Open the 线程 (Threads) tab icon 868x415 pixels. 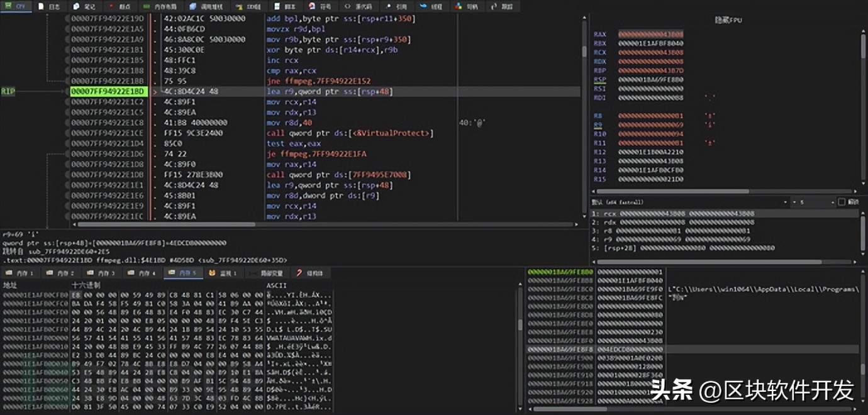(x=423, y=6)
